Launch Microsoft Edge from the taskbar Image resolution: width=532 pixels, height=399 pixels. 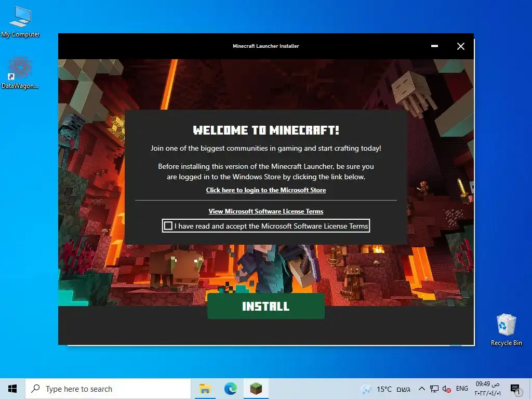230,389
